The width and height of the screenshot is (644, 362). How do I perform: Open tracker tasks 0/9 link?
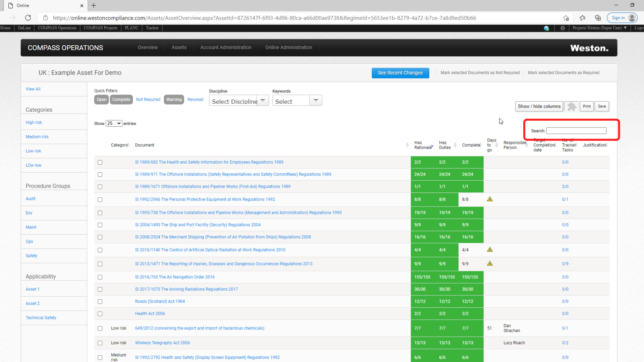coord(565,264)
